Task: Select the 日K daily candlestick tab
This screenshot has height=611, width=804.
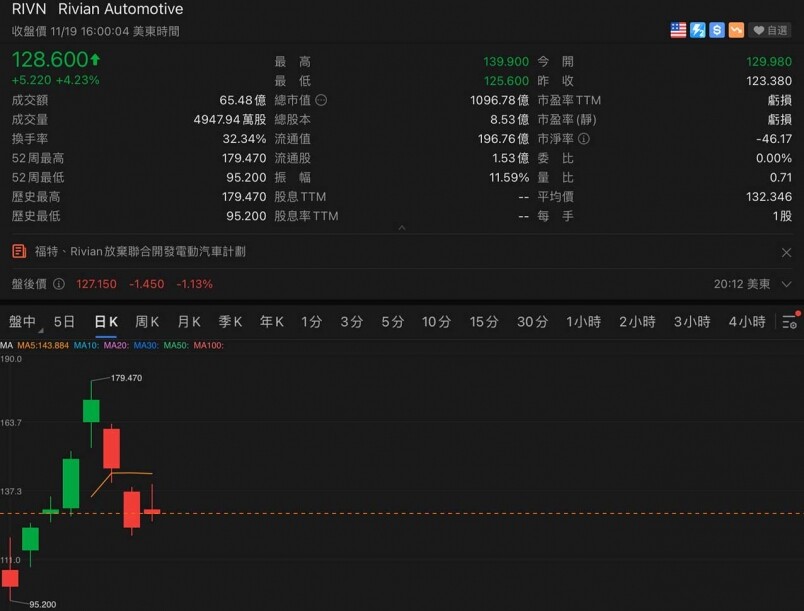Action: pyautogui.click(x=106, y=322)
